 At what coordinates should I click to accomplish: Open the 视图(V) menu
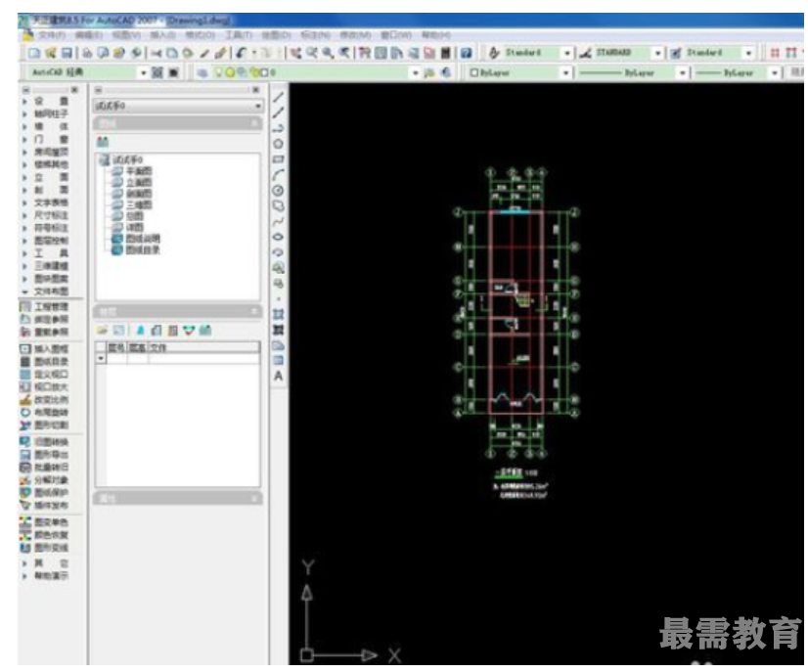click(x=126, y=35)
